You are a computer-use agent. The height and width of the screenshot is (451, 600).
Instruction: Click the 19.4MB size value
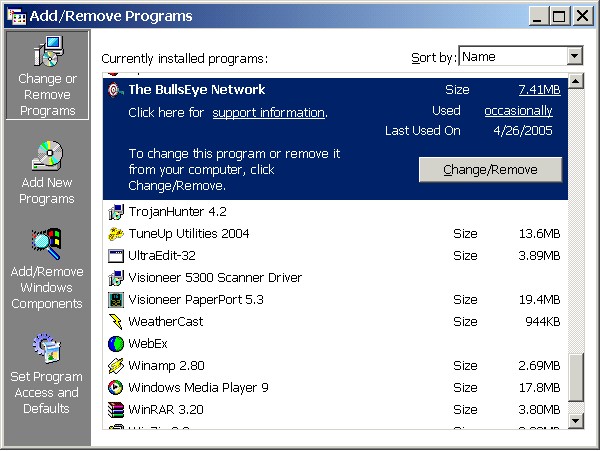coord(540,300)
